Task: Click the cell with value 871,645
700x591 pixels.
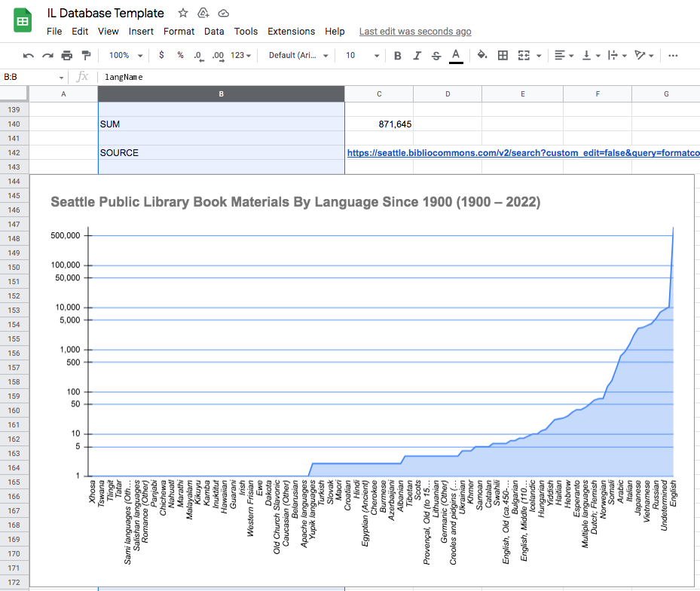Action: point(379,124)
